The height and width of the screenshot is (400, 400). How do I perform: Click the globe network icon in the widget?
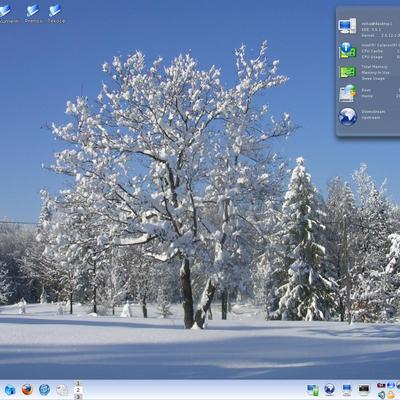(x=348, y=117)
